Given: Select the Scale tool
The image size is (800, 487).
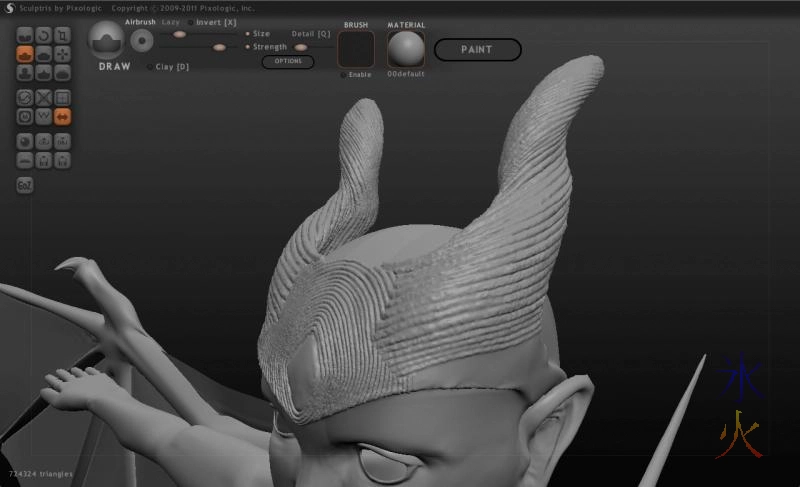Looking at the screenshot, I should click(63, 35).
